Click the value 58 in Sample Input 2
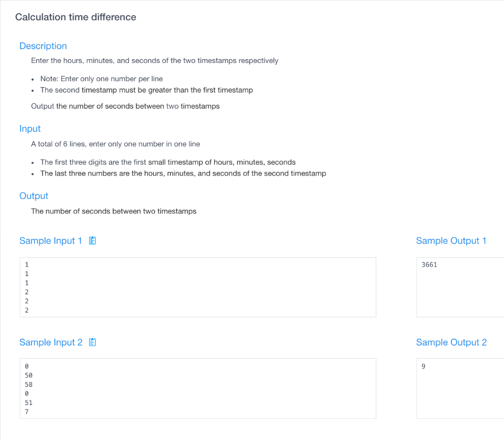Image resolution: width=504 pixels, height=440 pixels. pos(29,384)
